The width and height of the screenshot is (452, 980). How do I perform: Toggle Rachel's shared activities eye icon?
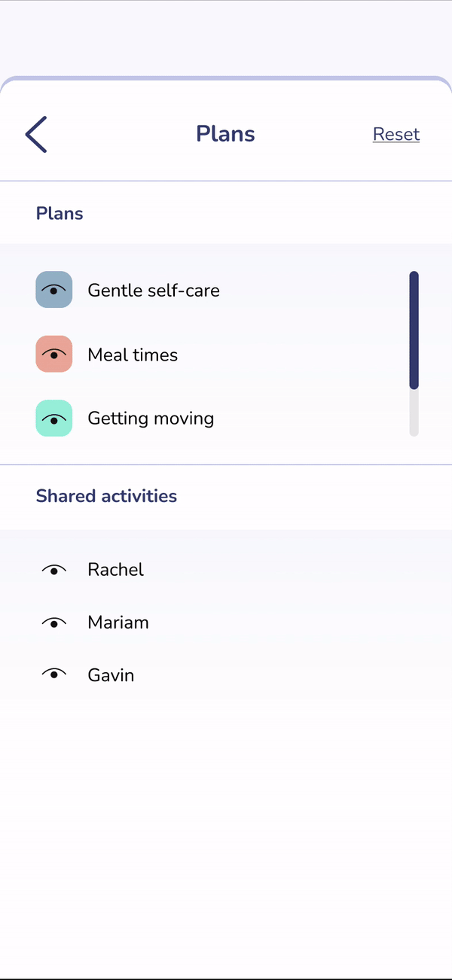coord(54,570)
